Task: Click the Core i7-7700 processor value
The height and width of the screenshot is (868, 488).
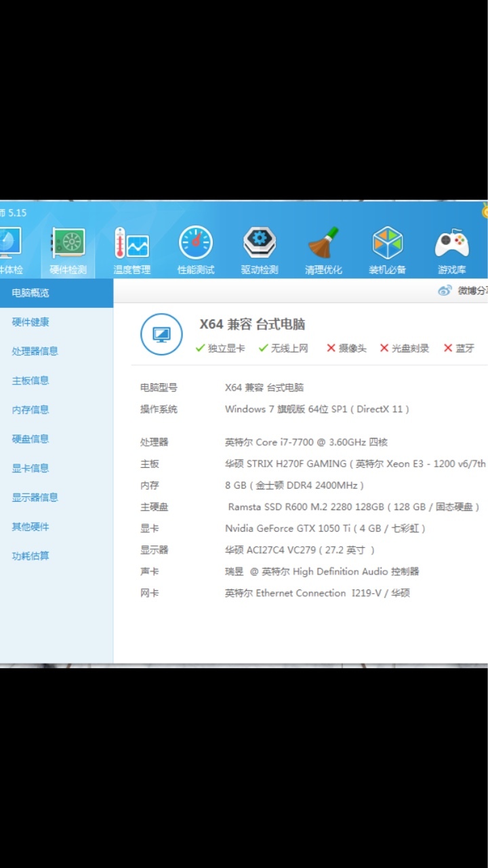Action: pyautogui.click(x=306, y=442)
